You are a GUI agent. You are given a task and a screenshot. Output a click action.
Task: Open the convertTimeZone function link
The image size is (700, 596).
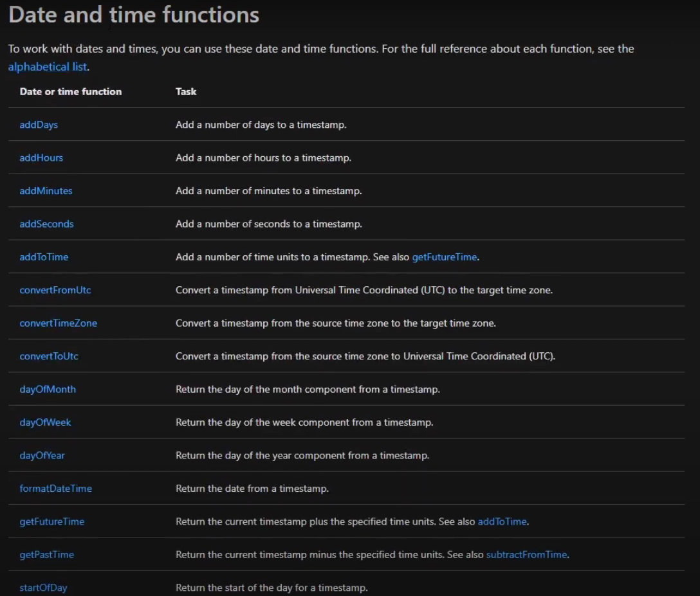click(59, 323)
